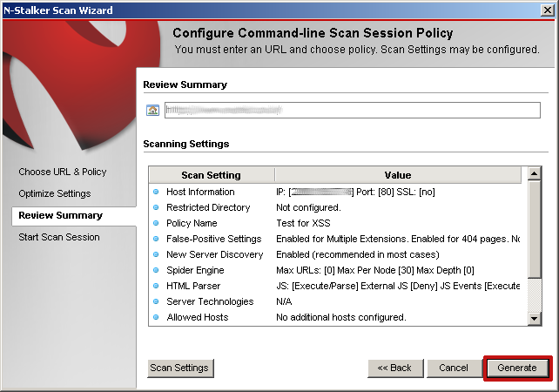Click 'Enabled for Multiple Extensions' value
Image resolution: width=559 pixels, height=392 pixels.
pos(398,239)
